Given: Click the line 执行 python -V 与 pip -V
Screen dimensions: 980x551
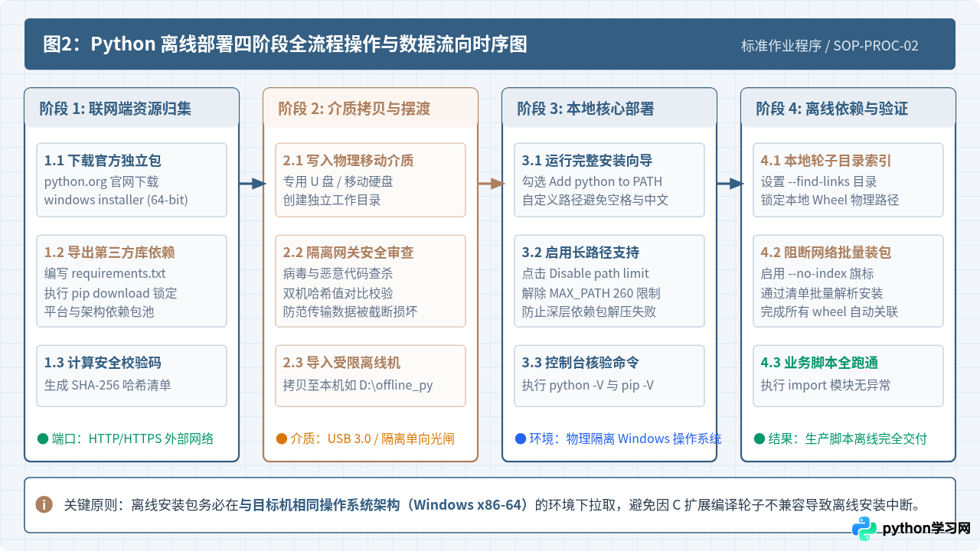Looking at the screenshot, I should pos(588,385).
